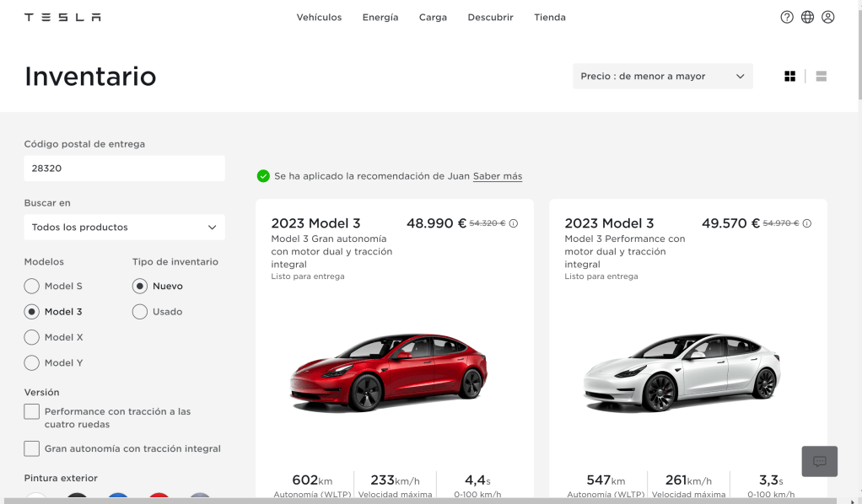Screen dimensions: 862x504
Task: Select Usado inventory type
Action: (140, 312)
